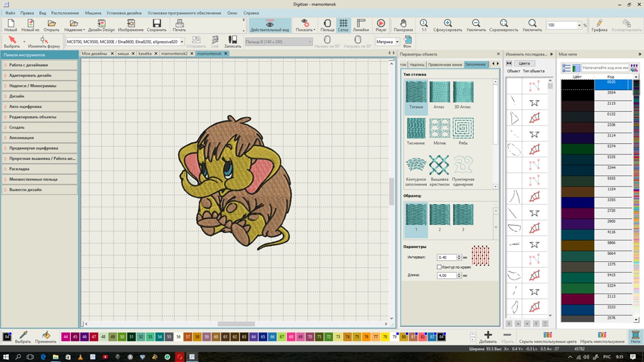
Task: Open the Недавние recent files dropdown
Action: tap(84, 30)
